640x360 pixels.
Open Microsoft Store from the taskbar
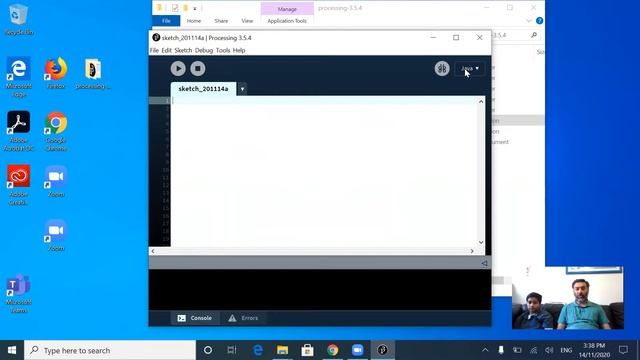[x=307, y=350]
